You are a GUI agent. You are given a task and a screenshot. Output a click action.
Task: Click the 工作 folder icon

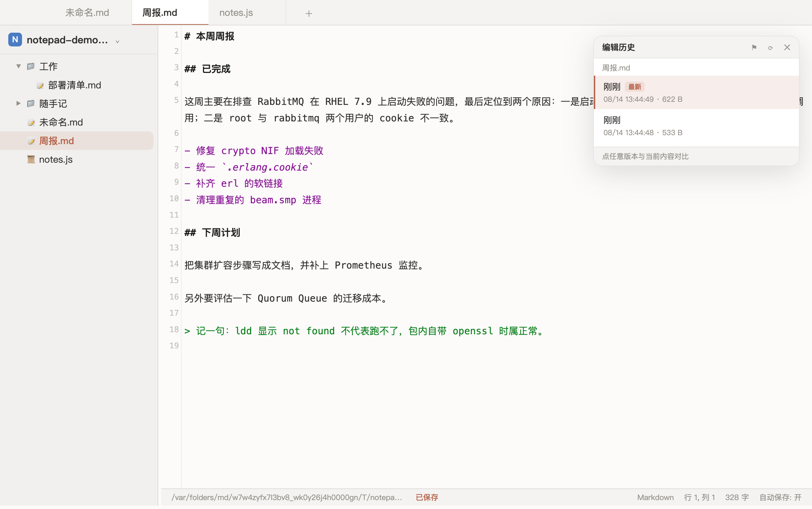coord(31,66)
